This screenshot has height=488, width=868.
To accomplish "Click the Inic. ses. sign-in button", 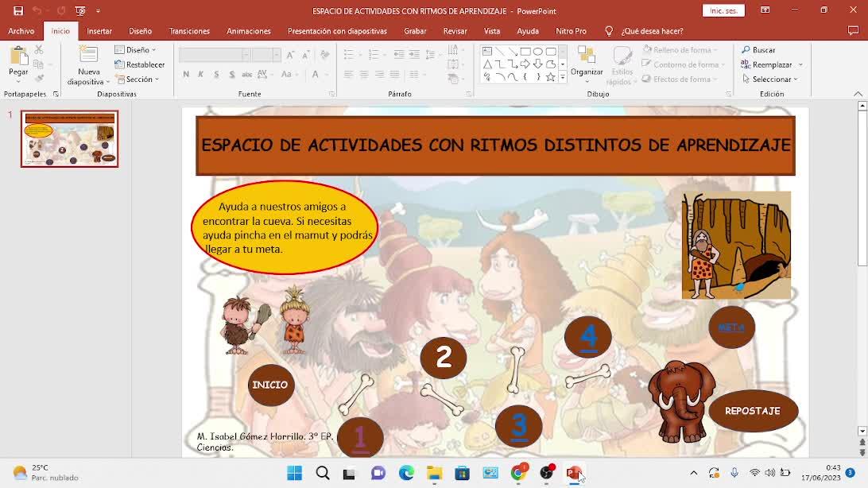I will tap(723, 10).
